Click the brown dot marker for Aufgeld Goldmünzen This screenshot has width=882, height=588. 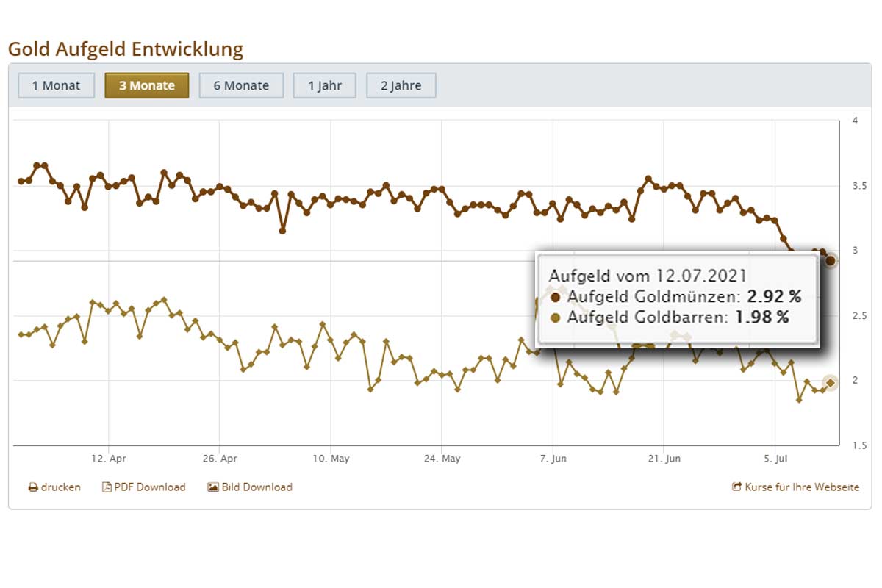tap(555, 297)
